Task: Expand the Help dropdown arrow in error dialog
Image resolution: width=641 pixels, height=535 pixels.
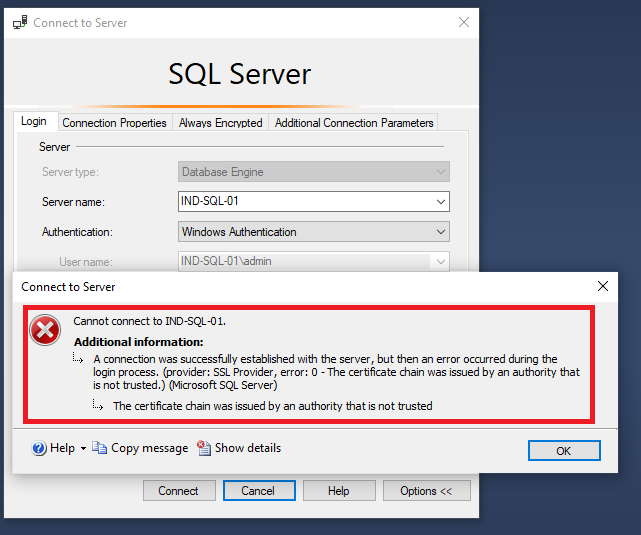Action: 83,448
